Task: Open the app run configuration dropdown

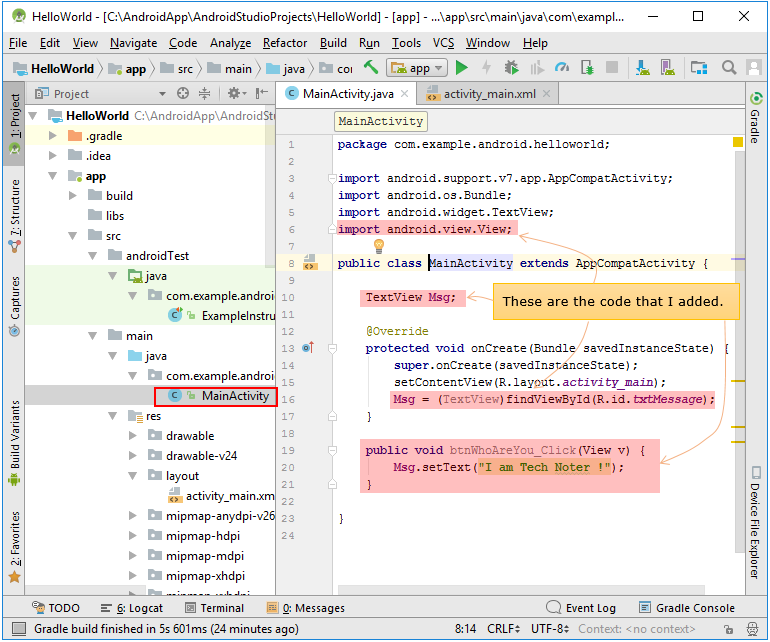Action: tap(417, 68)
